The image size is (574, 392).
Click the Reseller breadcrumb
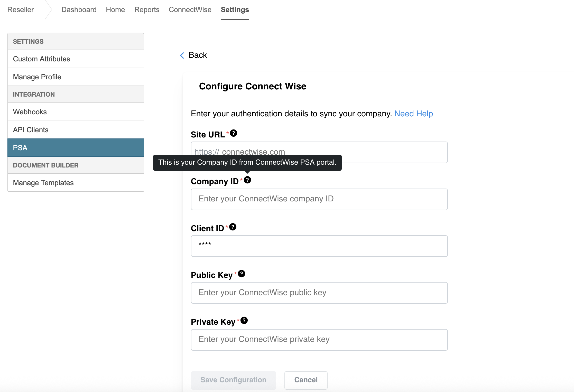coord(21,10)
